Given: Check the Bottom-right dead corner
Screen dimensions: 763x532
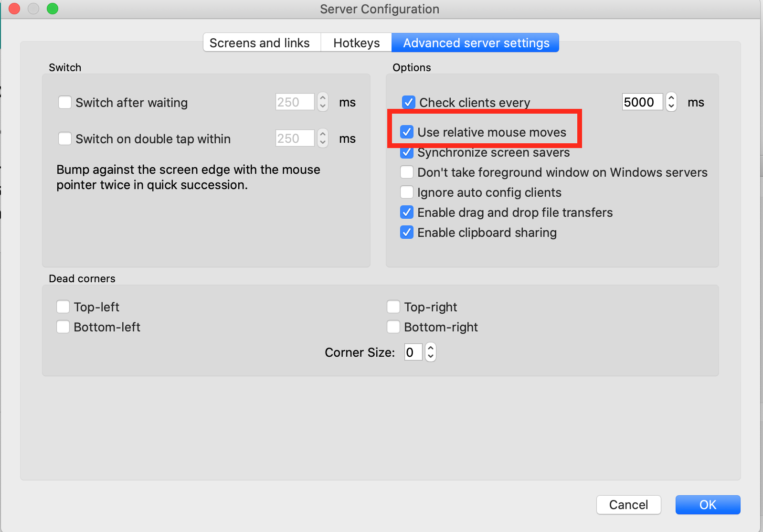Looking at the screenshot, I should [x=393, y=327].
